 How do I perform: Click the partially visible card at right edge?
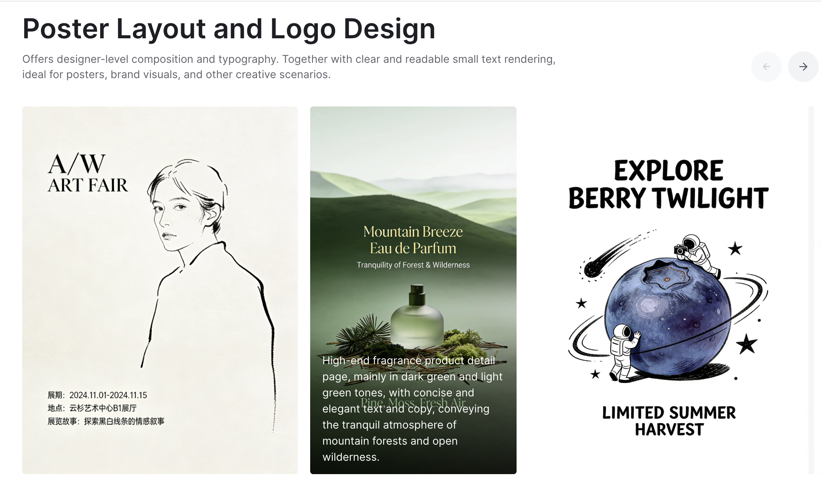coord(814,290)
